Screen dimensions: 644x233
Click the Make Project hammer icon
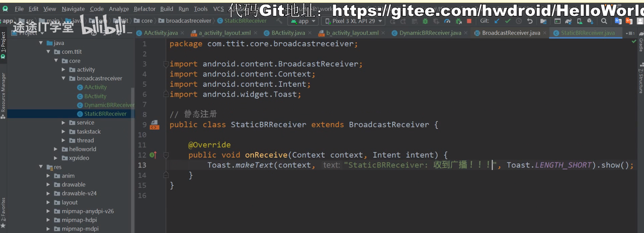pos(280,21)
